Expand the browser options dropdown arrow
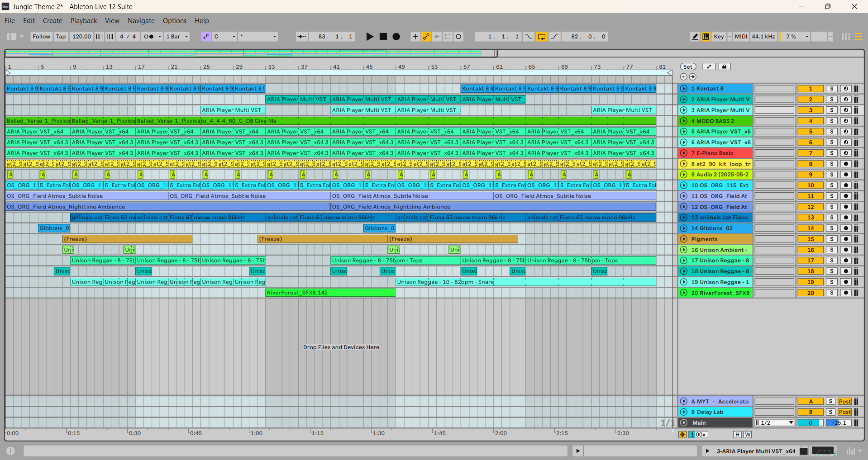 pos(21,37)
